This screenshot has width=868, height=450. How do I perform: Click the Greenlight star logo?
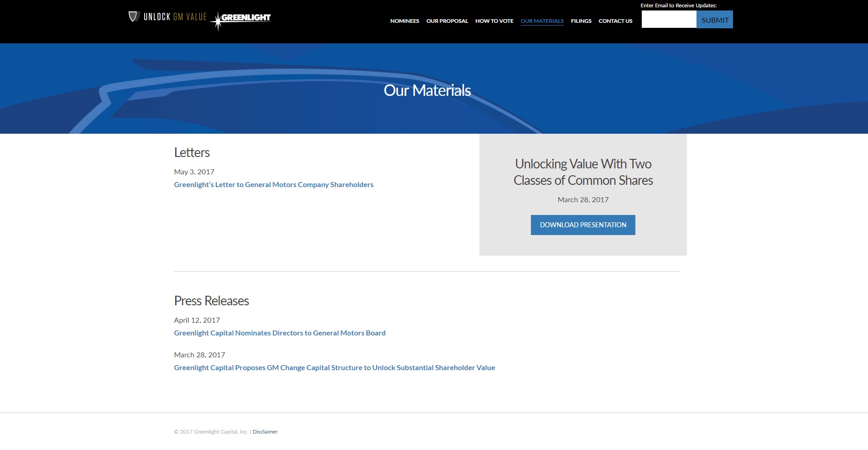(x=242, y=19)
